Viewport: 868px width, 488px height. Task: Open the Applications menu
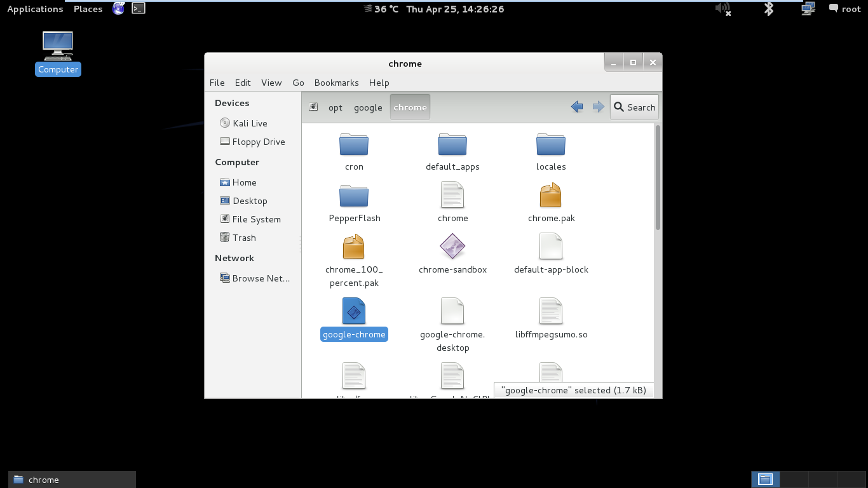tap(35, 9)
